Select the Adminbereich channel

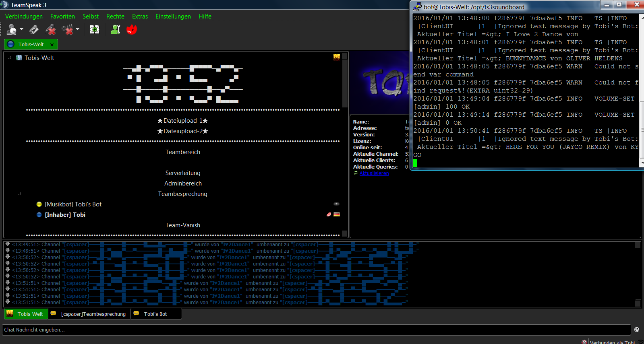pos(183,183)
